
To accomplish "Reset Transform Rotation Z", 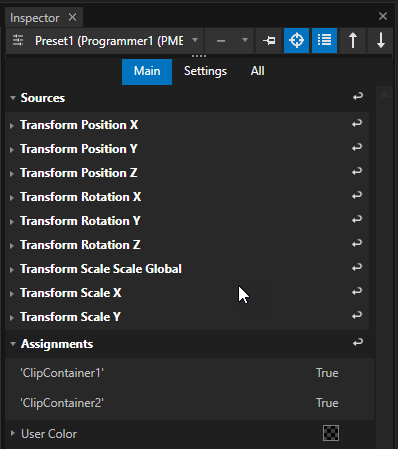I will [x=357, y=244].
